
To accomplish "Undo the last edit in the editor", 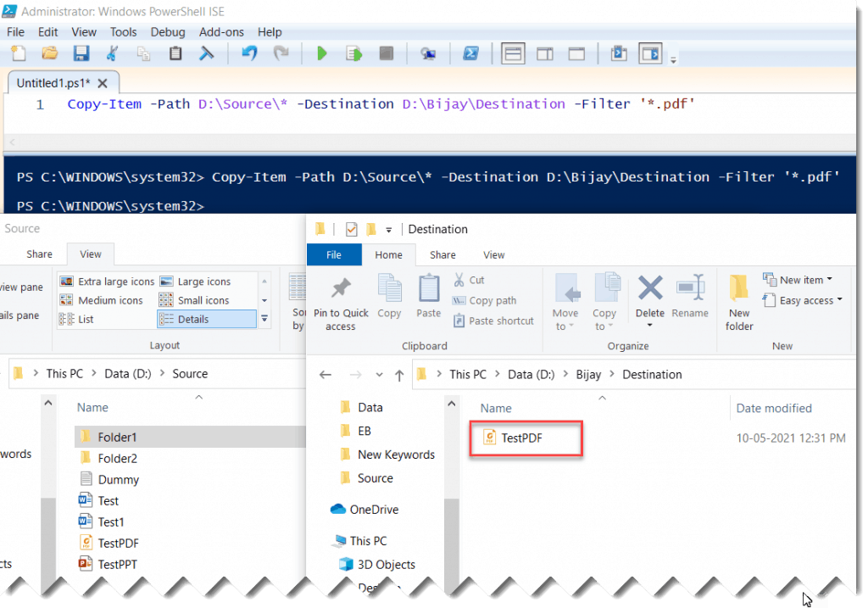I will pyautogui.click(x=248, y=53).
